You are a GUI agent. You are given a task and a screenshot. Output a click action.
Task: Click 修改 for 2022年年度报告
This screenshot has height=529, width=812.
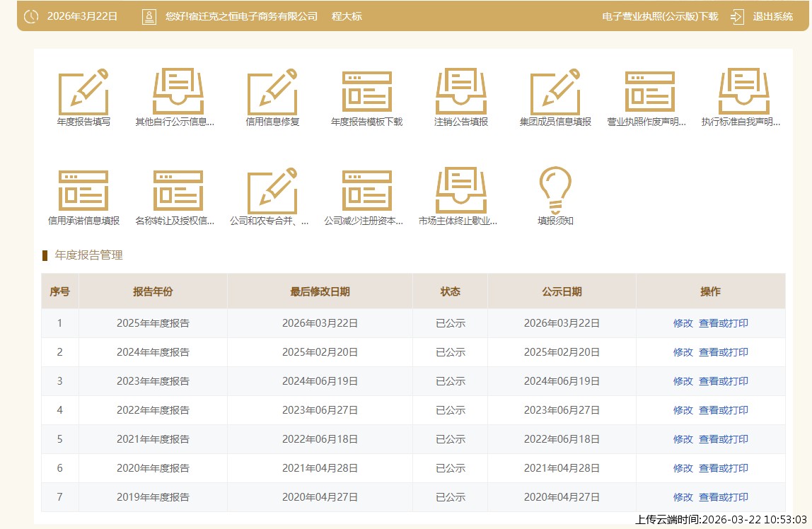(x=683, y=410)
